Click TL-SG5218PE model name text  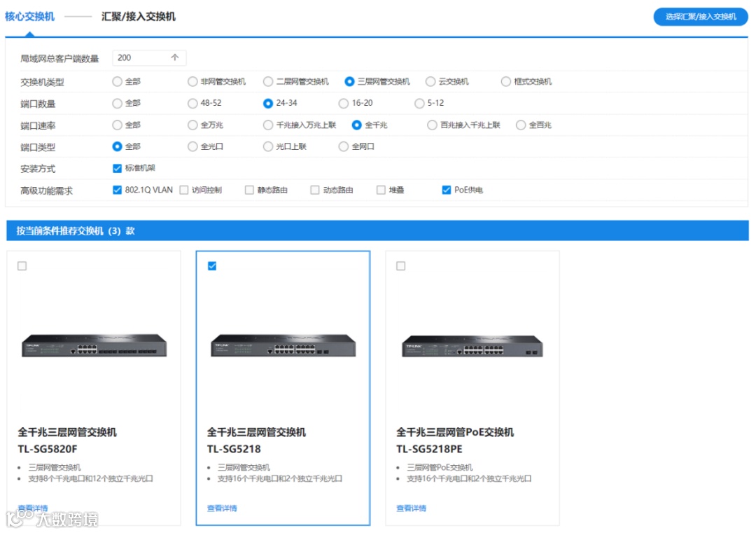429,449
